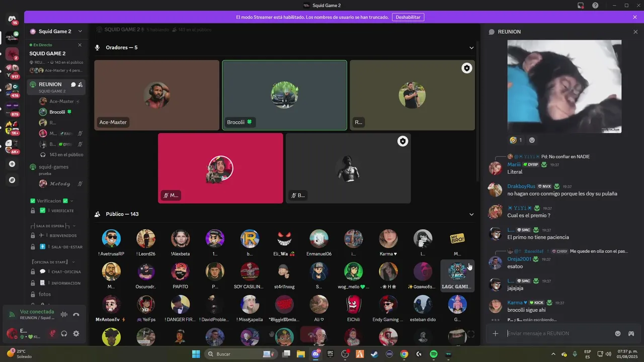Collapse OFICINA DE STAFF category

click(53, 262)
